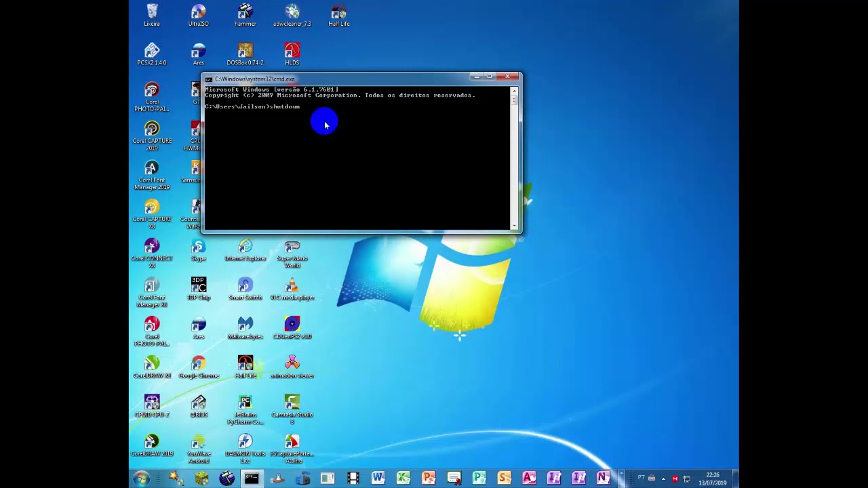Activate the cmd.exe taskbar button
The height and width of the screenshot is (488, 868).
pyautogui.click(x=252, y=479)
